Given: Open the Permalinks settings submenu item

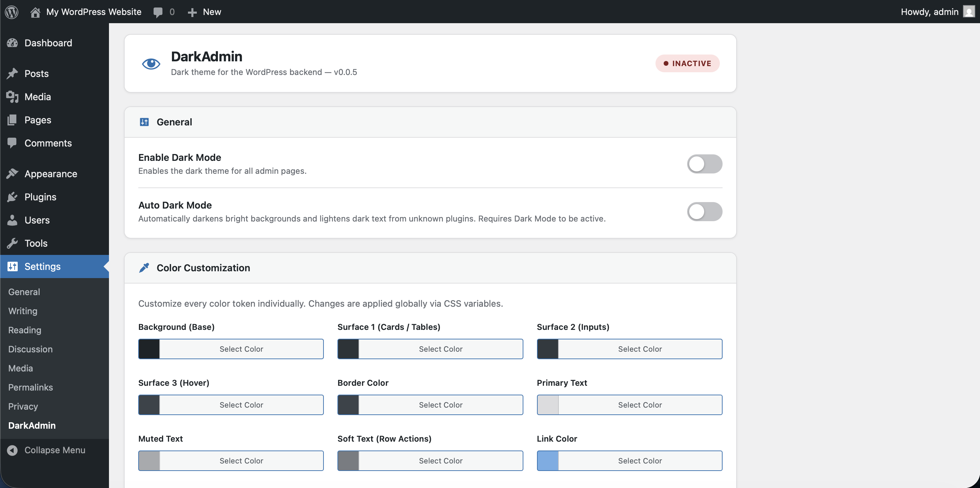Looking at the screenshot, I should [x=30, y=387].
